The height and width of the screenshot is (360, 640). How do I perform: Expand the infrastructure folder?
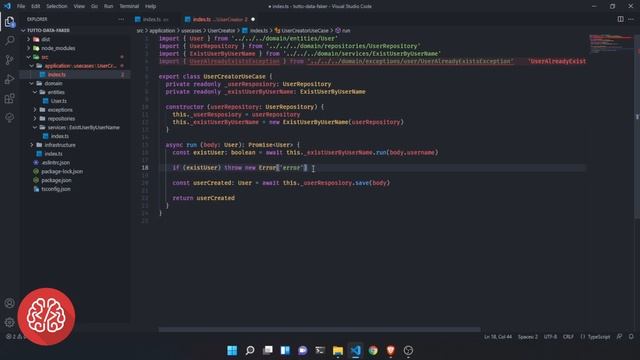[x=60, y=145]
